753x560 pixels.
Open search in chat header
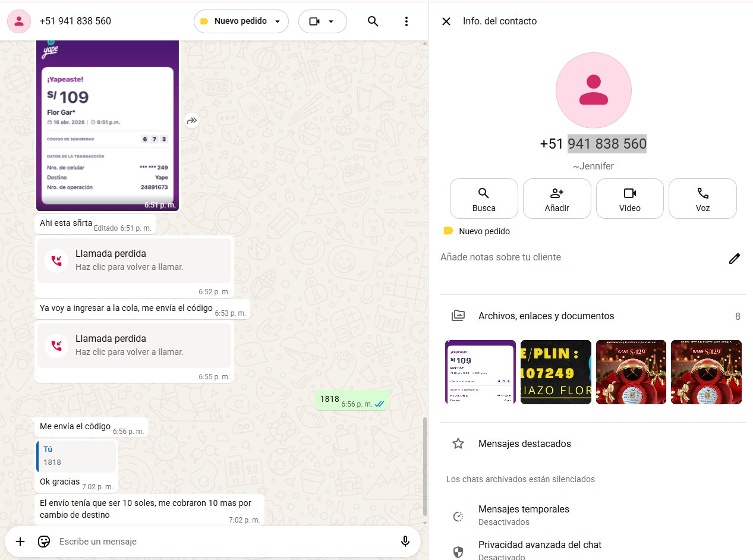373,21
